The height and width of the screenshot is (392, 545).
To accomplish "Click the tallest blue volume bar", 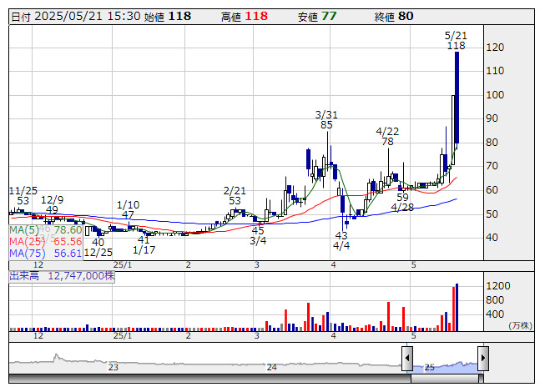I will point(457,307).
